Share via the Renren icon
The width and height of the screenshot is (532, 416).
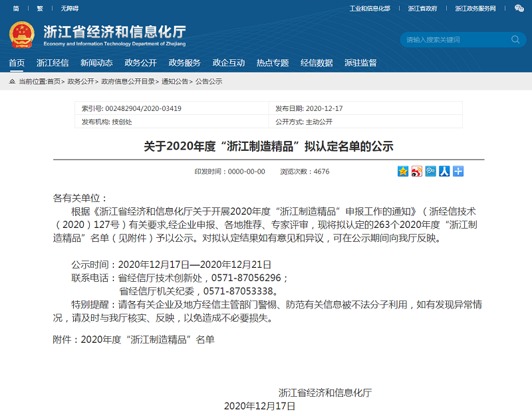pos(444,171)
